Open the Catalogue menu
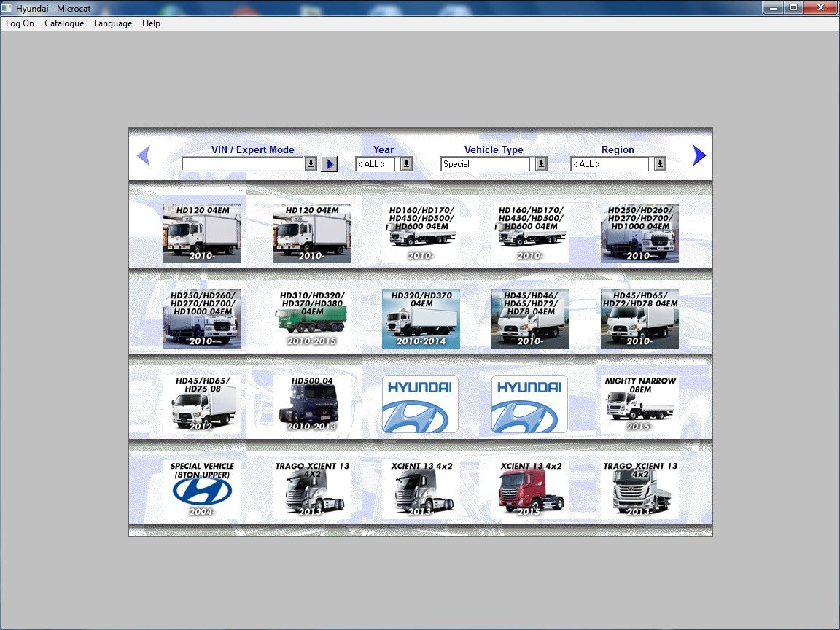Image resolution: width=840 pixels, height=630 pixels. 64,23
